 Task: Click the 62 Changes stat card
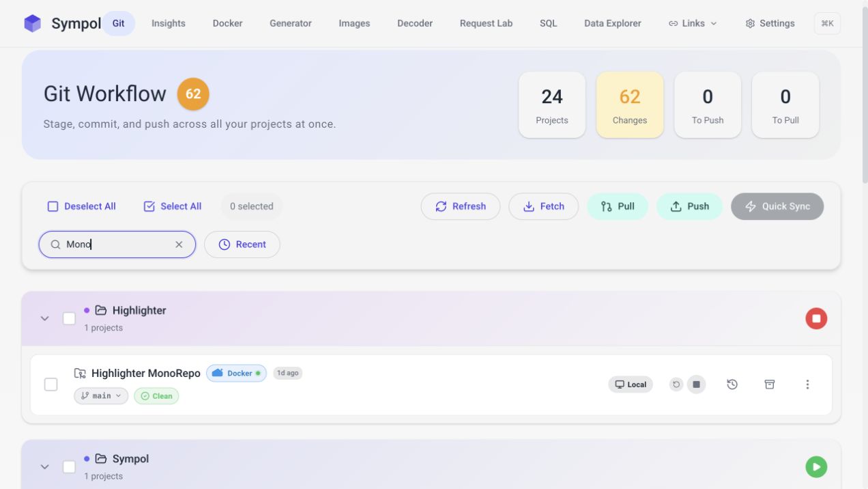coord(630,104)
